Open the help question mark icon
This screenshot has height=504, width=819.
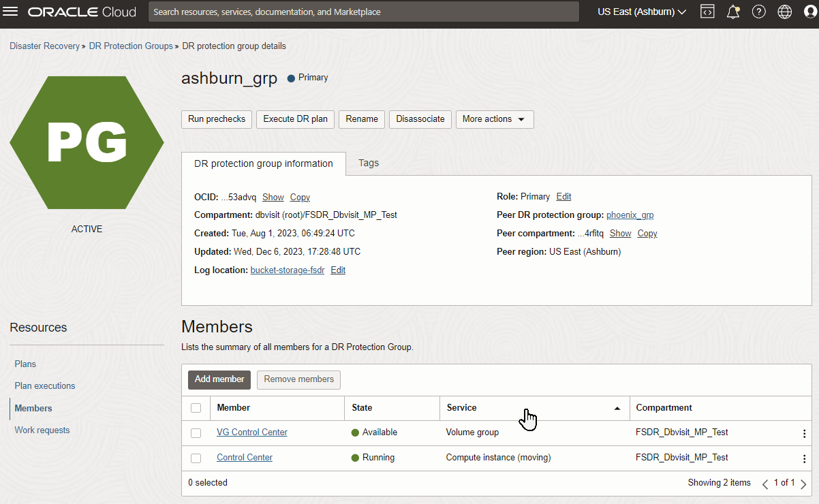[x=759, y=12]
